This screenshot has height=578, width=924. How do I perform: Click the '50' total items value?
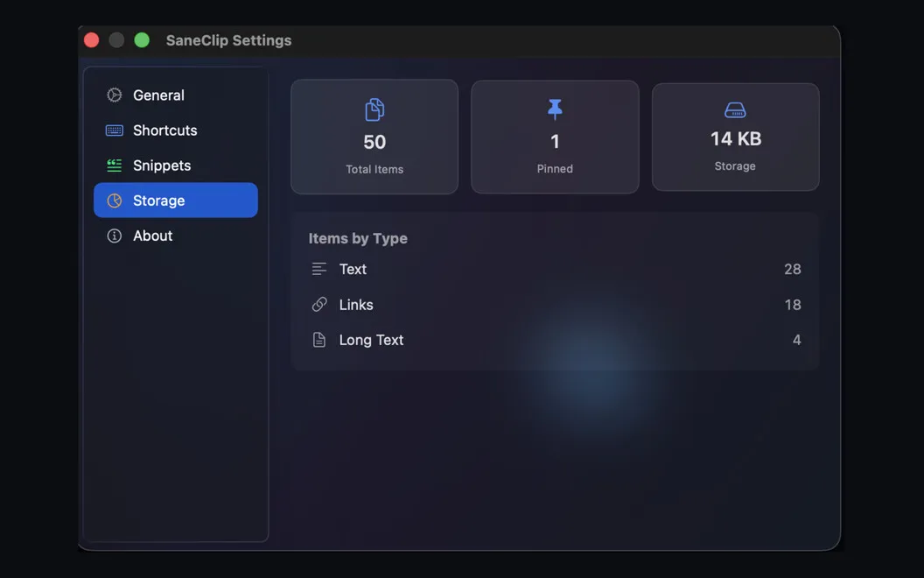coord(374,142)
